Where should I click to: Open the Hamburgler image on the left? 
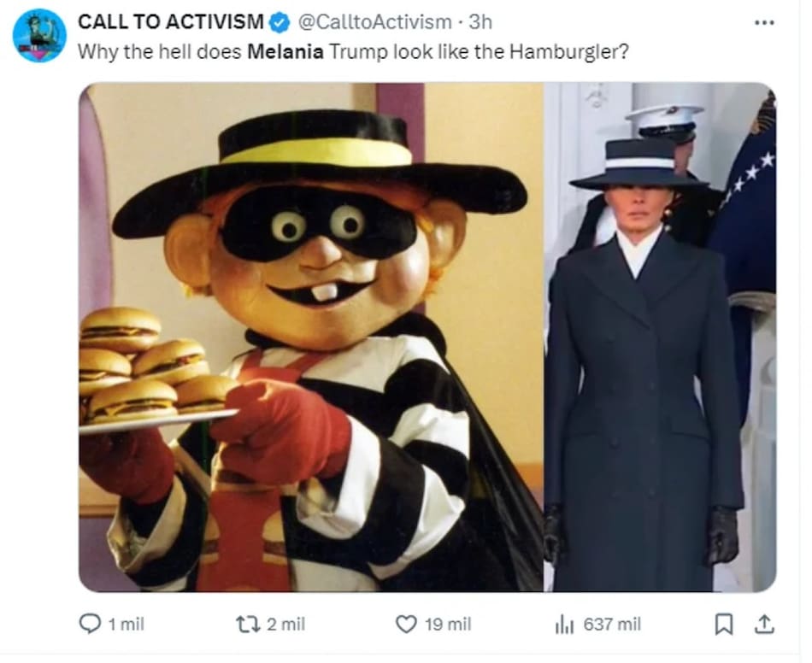311,337
